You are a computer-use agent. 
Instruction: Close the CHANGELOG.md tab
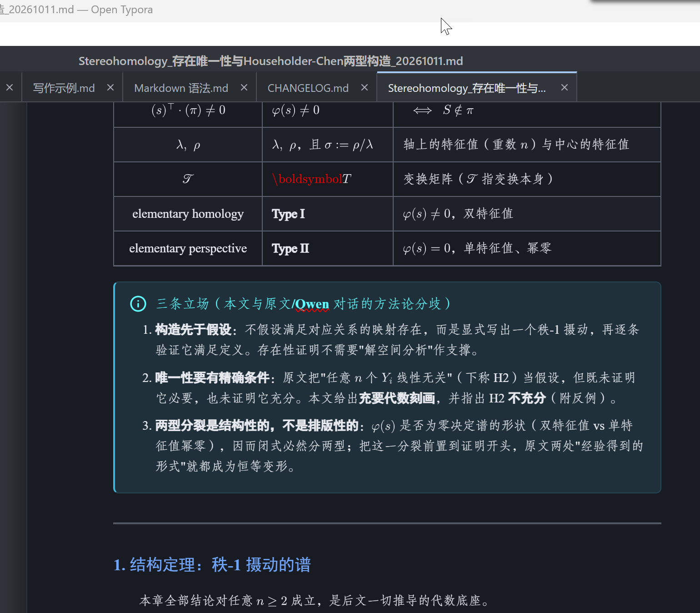coord(365,87)
